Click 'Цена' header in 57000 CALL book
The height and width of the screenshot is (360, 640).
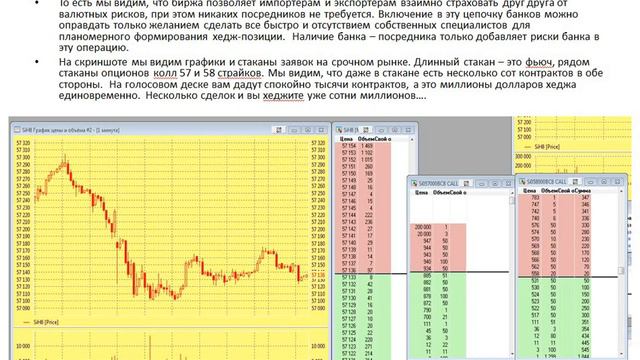[x=421, y=193]
